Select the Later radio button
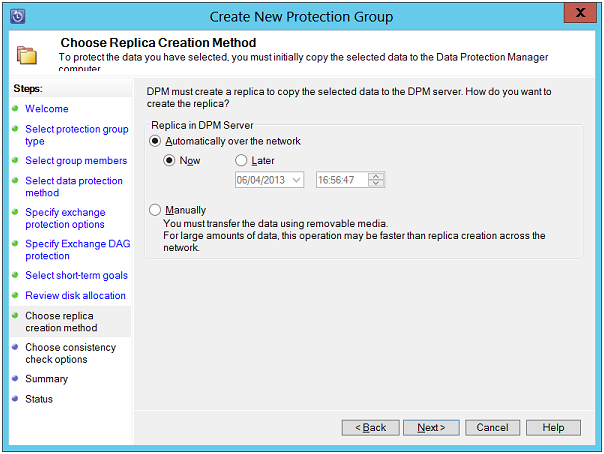The width and height of the screenshot is (604, 454). tap(241, 160)
